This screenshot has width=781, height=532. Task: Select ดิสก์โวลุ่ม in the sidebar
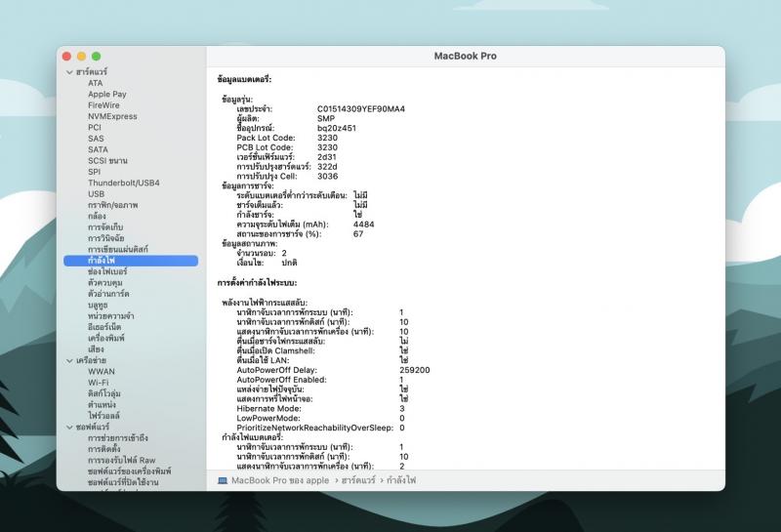(104, 393)
